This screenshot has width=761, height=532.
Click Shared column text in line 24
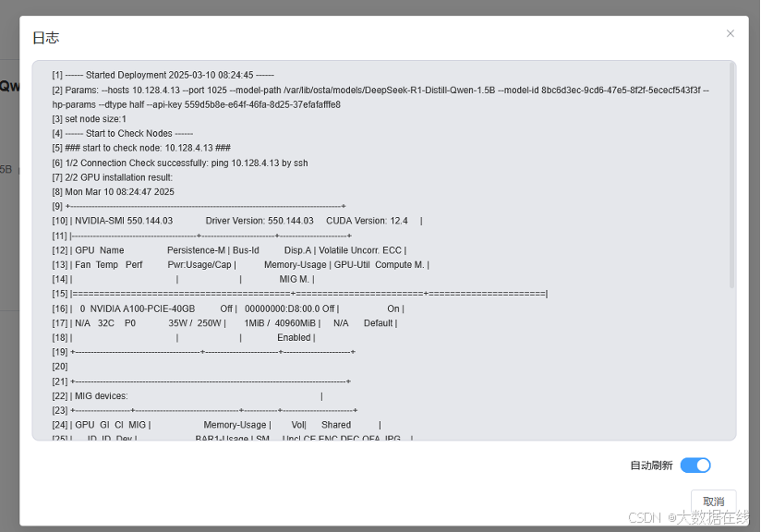click(336, 425)
